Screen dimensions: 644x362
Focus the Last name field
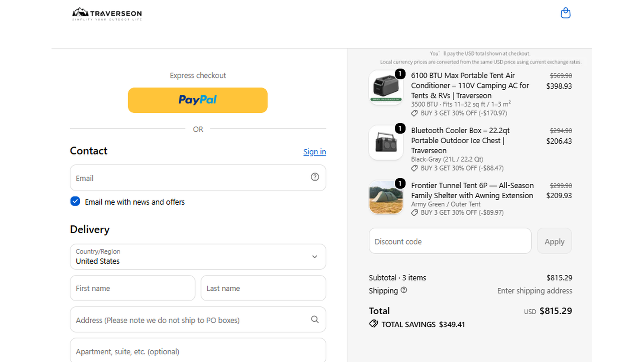tap(263, 288)
